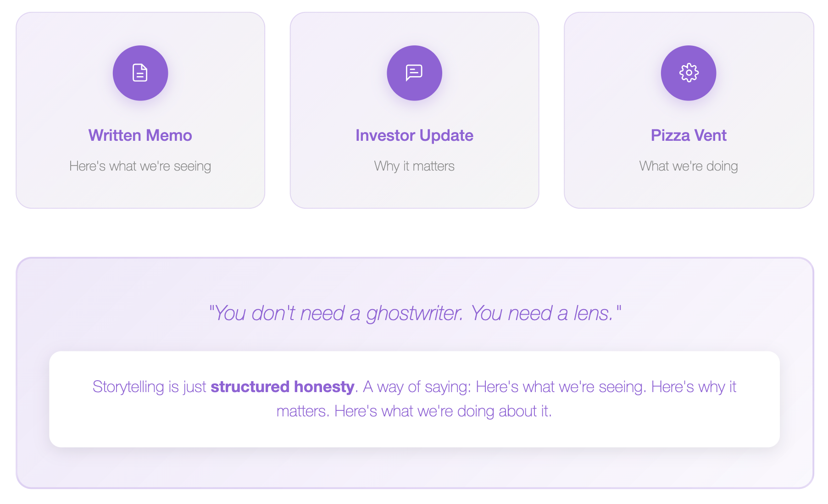Viewport: 828px width, 504px height.
Task: Click the bold "structured honesty" text
Action: click(282, 387)
